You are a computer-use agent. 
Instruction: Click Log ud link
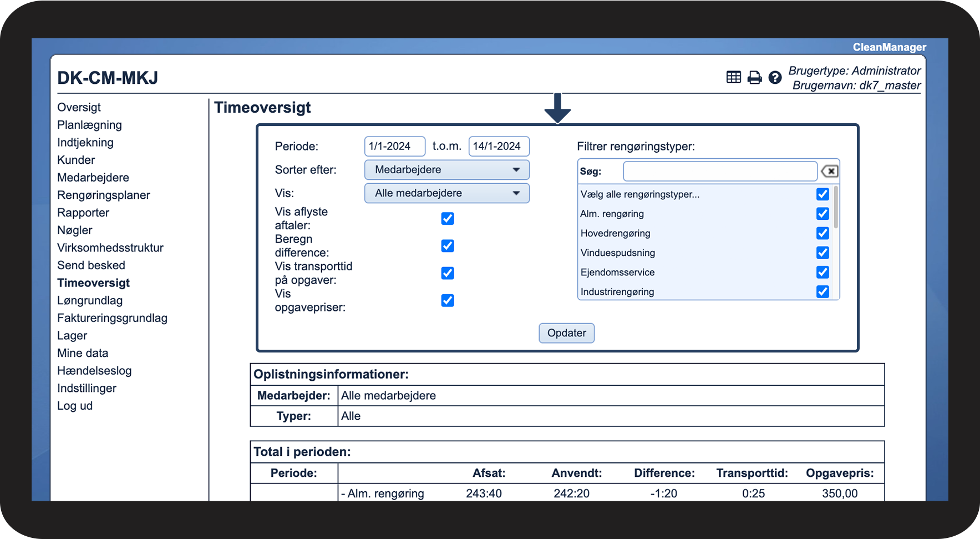tap(75, 406)
